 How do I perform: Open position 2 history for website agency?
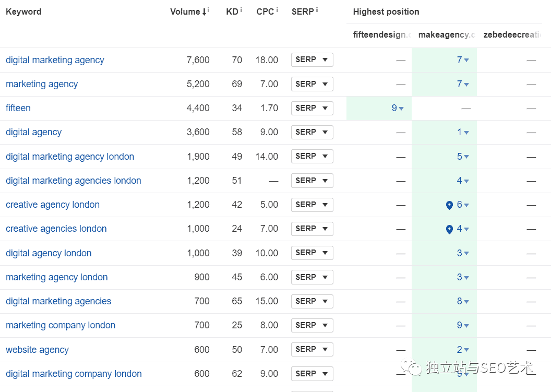point(466,350)
